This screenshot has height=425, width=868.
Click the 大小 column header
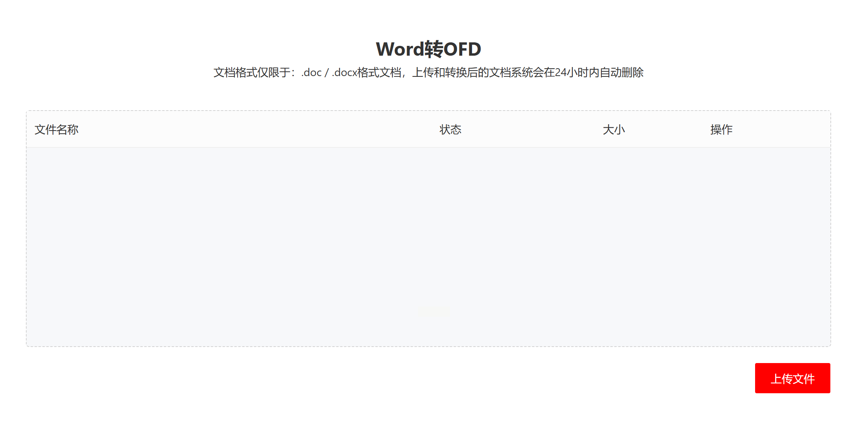coord(614,129)
